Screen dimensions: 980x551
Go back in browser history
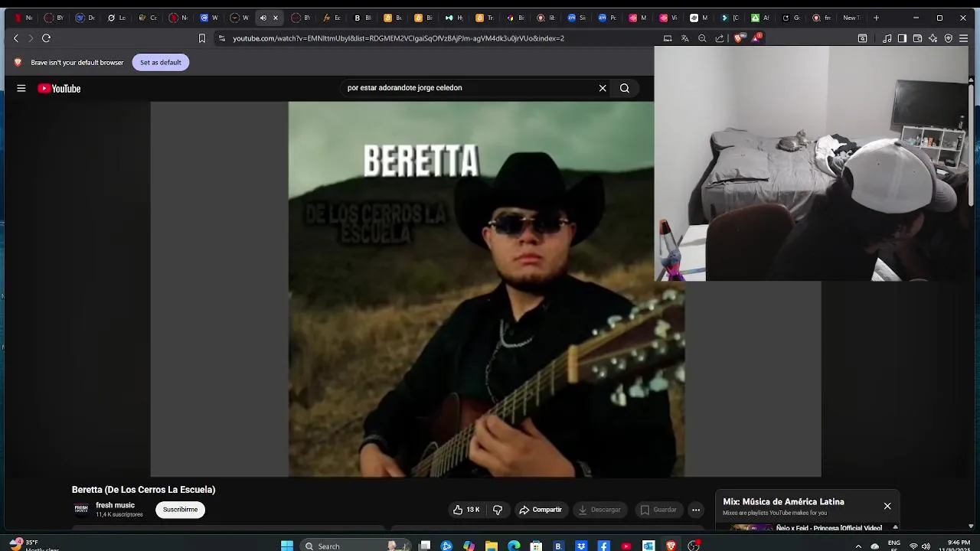click(x=16, y=38)
